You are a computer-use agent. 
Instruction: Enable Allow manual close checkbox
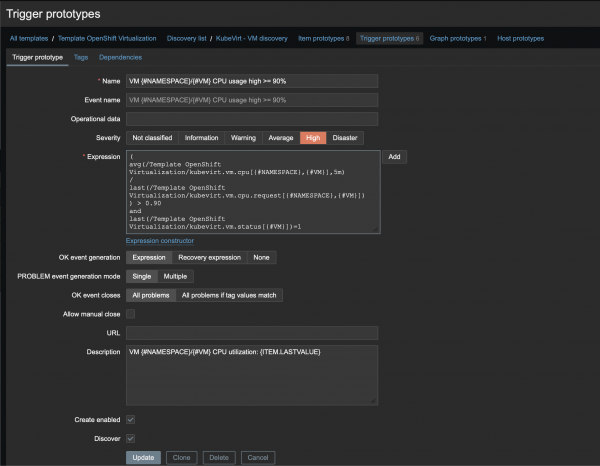click(130, 314)
